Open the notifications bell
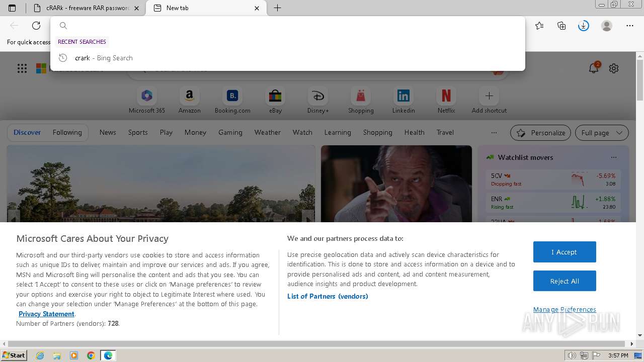This screenshot has height=362, width=644. [x=594, y=68]
